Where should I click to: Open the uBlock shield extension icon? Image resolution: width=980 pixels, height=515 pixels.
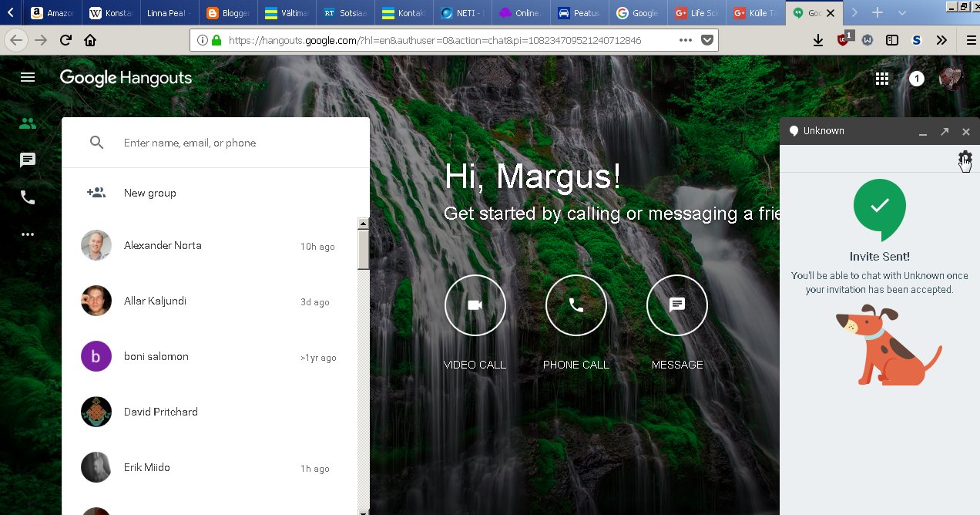coord(844,39)
